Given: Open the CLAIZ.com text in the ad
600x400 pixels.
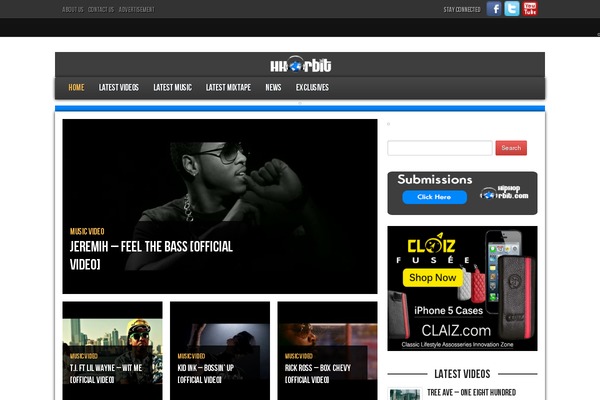Looking at the screenshot, I should (x=456, y=331).
